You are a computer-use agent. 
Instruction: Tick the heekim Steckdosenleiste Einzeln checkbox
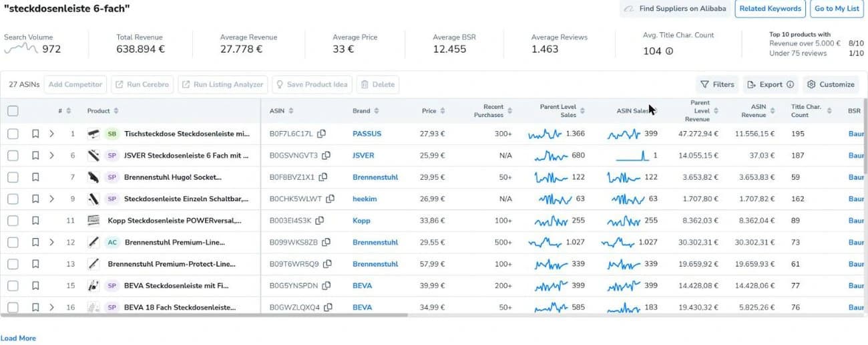(x=13, y=199)
